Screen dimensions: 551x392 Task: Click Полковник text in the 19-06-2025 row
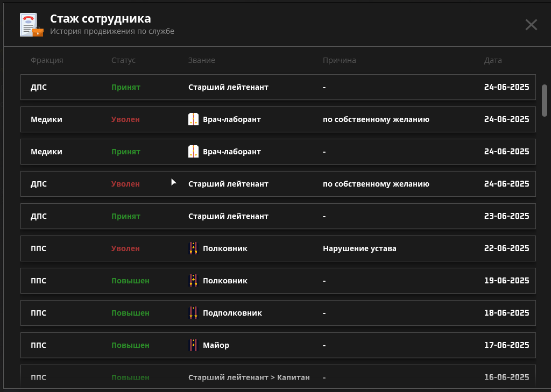click(x=225, y=281)
